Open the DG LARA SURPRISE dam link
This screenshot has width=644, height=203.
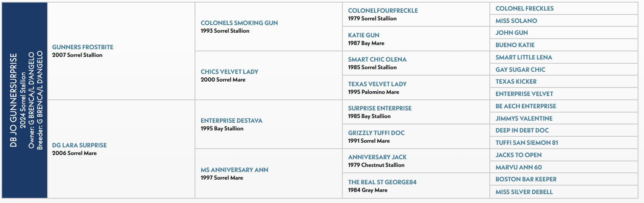tap(79, 145)
